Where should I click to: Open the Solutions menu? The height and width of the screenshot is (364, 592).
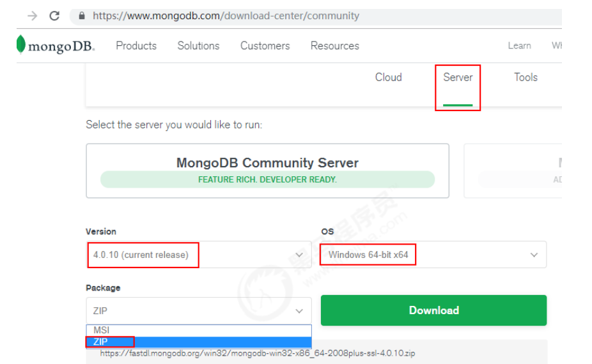tap(198, 45)
